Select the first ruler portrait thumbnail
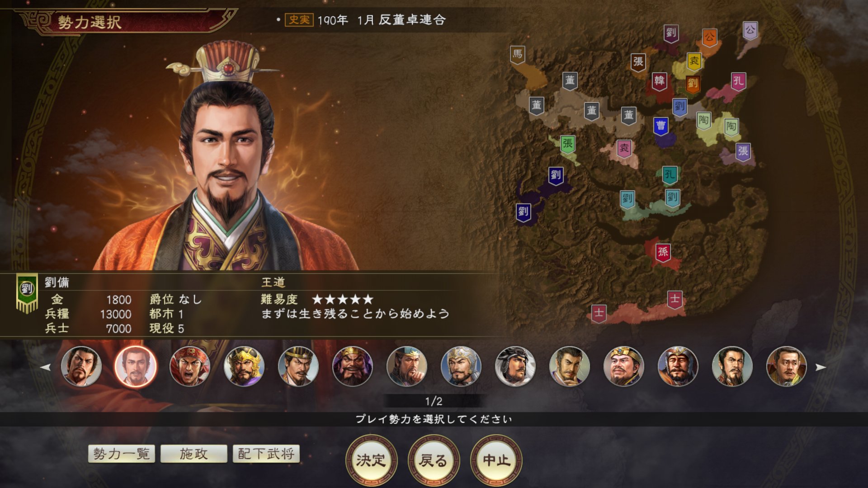Image resolution: width=868 pixels, height=488 pixels. 81,366
